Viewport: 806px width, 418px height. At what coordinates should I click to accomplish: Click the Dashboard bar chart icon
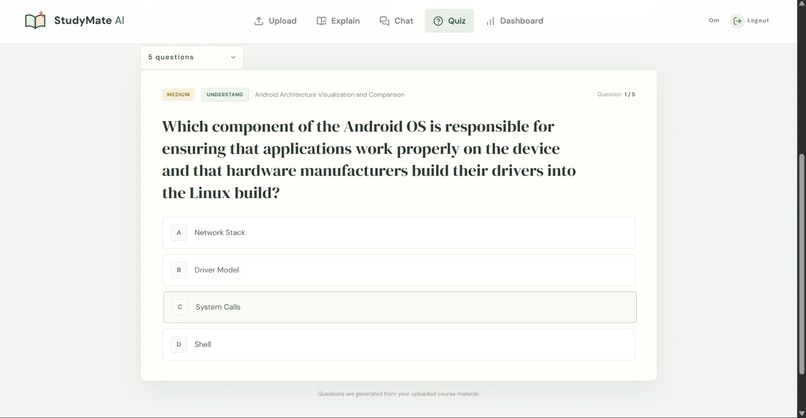490,21
